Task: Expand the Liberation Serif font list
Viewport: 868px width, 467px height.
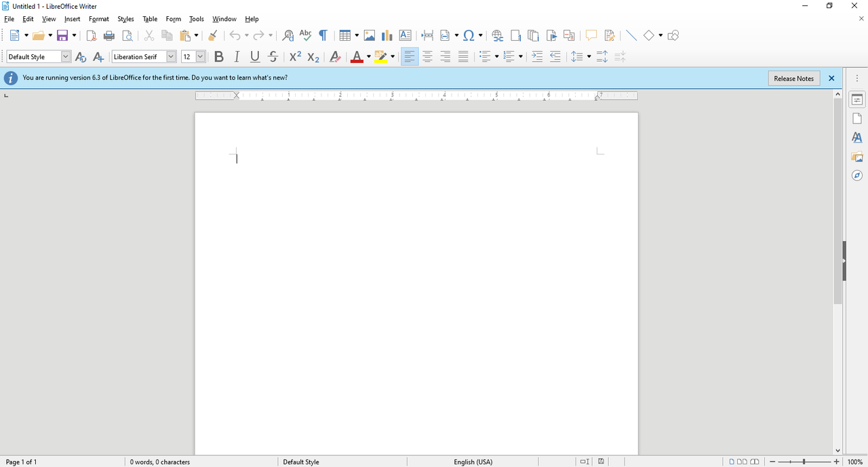Action: 171,57
